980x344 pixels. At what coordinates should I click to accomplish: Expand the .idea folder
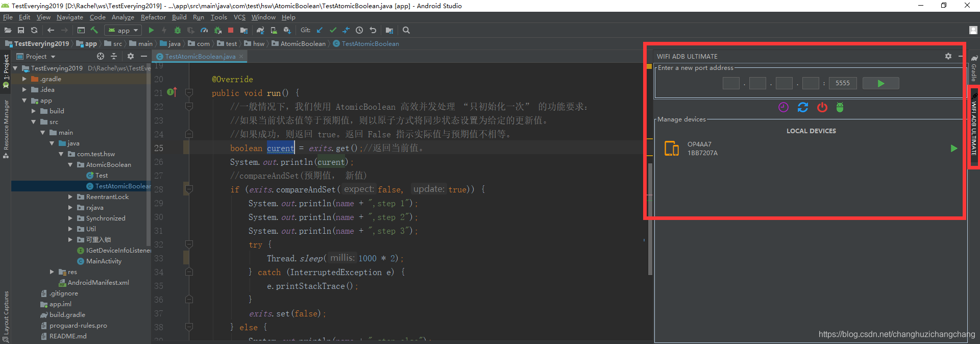click(24, 90)
